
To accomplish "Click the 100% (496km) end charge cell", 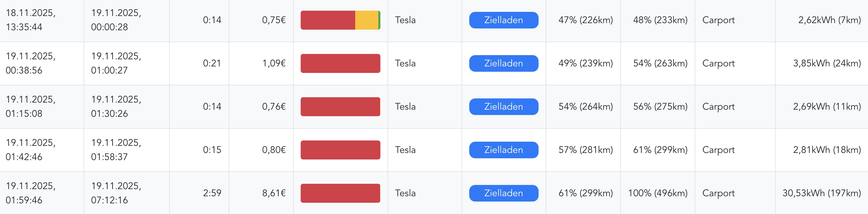I will pos(657,193).
